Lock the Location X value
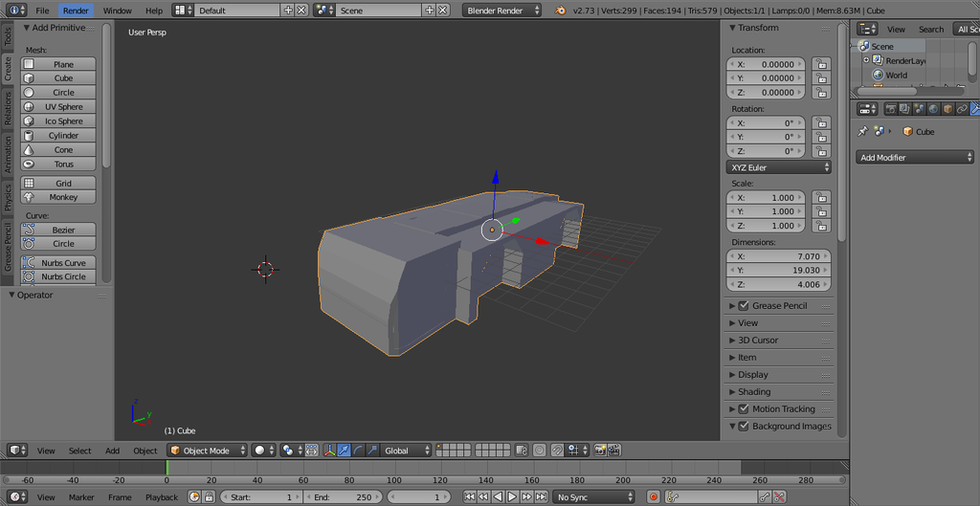 [820, 64]
